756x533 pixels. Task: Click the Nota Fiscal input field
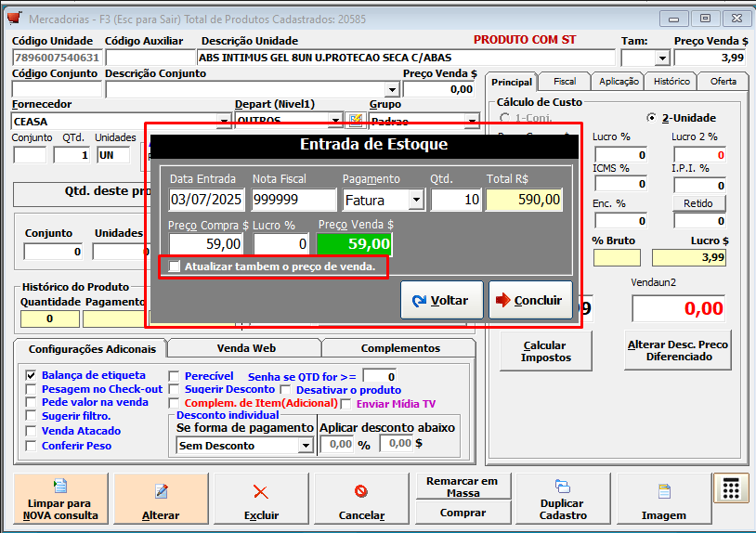[293, 200]
